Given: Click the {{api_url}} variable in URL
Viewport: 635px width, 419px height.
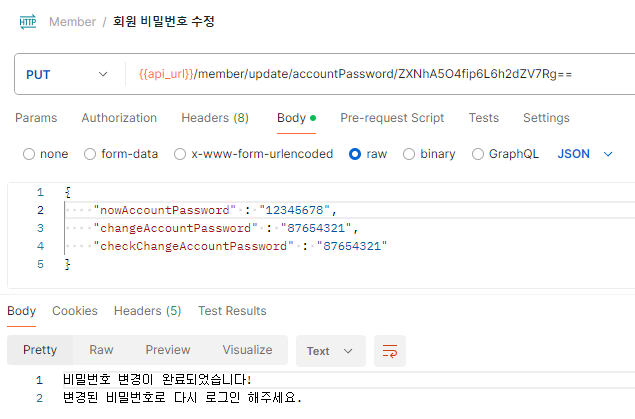Looking at the screenshot, I should coord(166,74).
